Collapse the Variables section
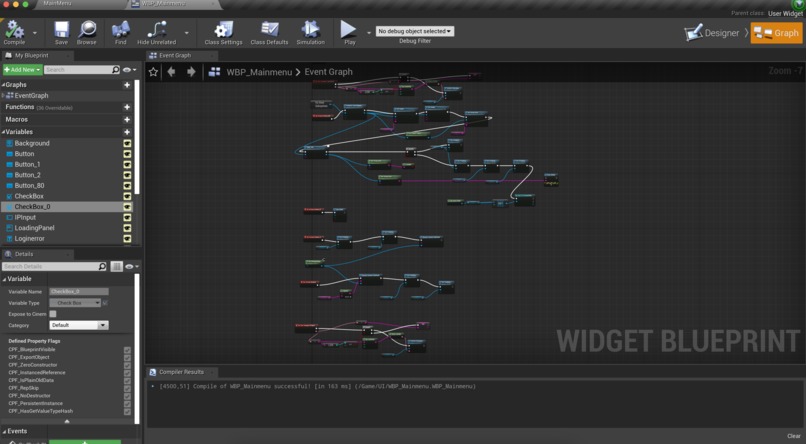This screenshot has width=806, height=444. coord(3,132)
